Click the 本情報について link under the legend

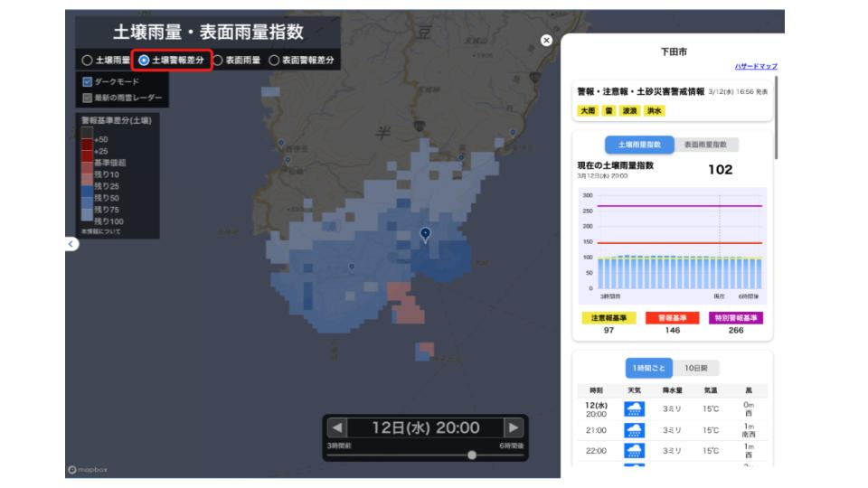(99, 232)
